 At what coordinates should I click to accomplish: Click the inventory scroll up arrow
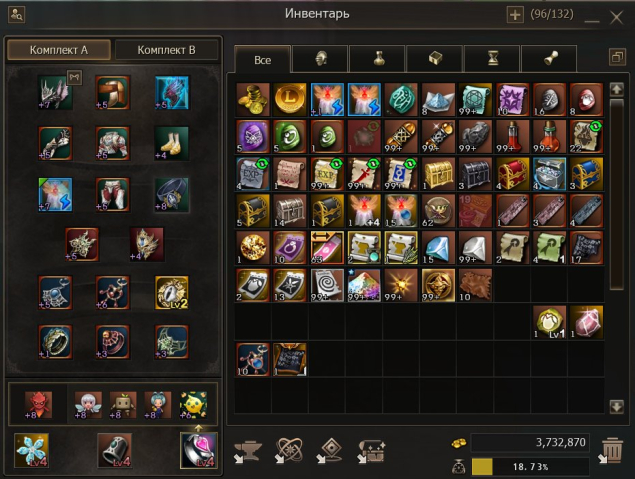[616, 89]
